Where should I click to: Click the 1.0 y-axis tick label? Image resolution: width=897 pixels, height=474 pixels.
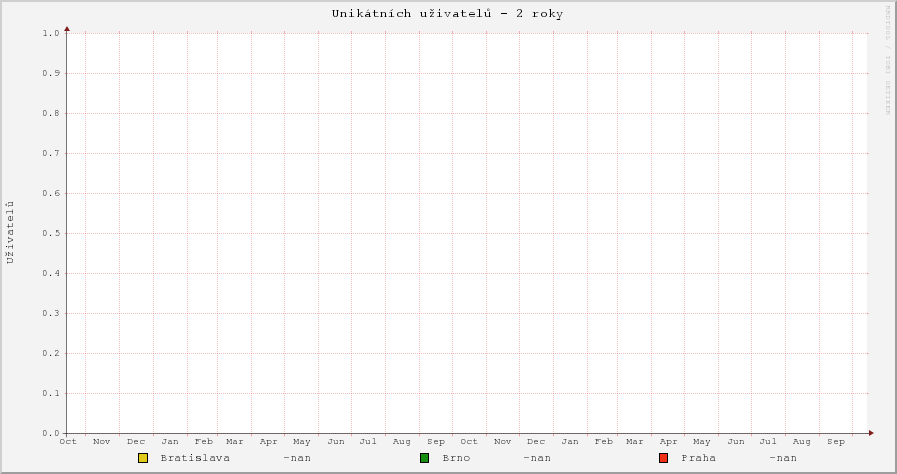[51, 33]
